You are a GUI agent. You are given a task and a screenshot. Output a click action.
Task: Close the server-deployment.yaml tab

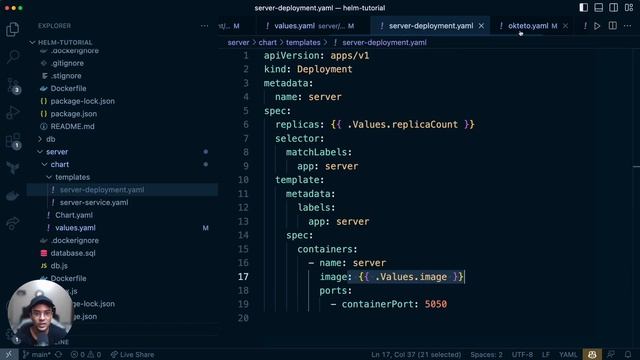pos(482,26)
